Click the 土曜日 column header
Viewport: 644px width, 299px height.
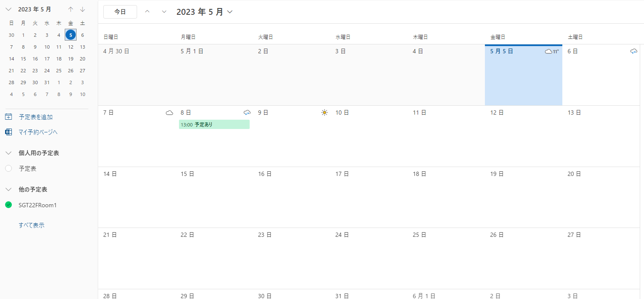point(575,37)
